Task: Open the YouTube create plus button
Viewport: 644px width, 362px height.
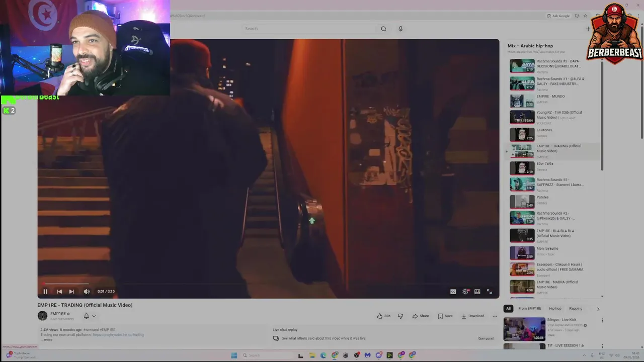Action: pos(588,29)
